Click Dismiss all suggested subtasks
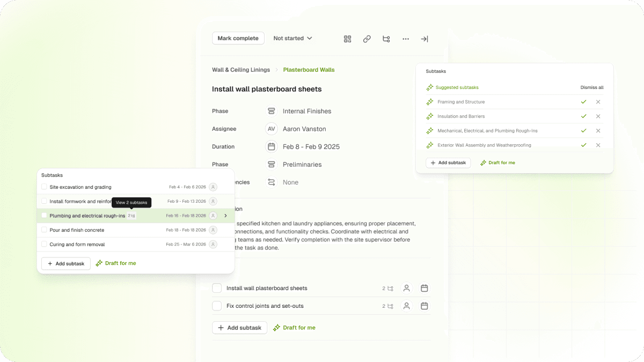The image size is (644, 362). [592, 87]
